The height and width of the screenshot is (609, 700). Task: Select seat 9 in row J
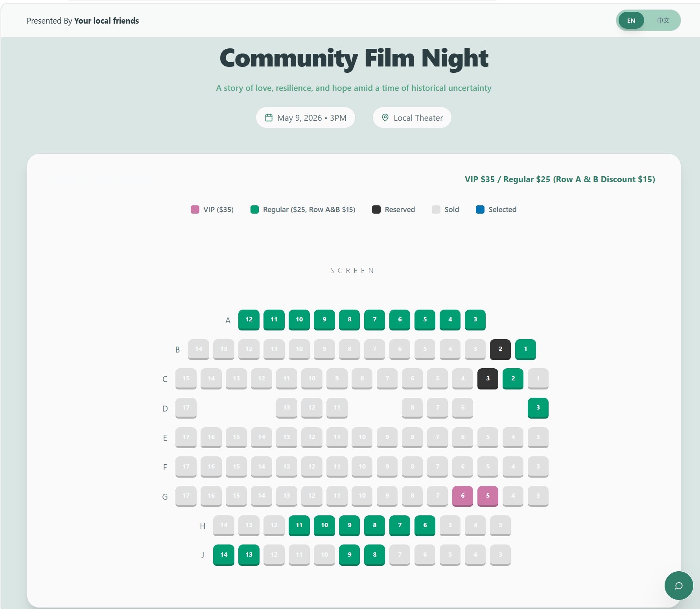click(350, 555)
